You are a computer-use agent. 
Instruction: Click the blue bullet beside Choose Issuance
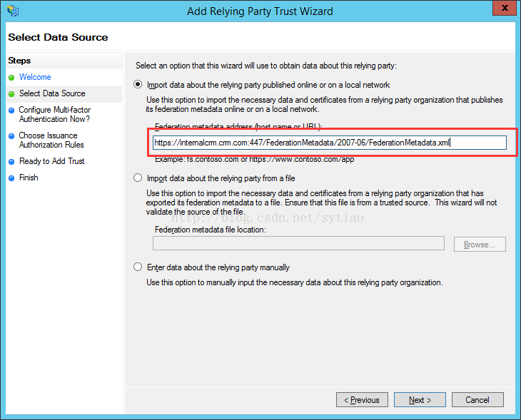[11, 136]
